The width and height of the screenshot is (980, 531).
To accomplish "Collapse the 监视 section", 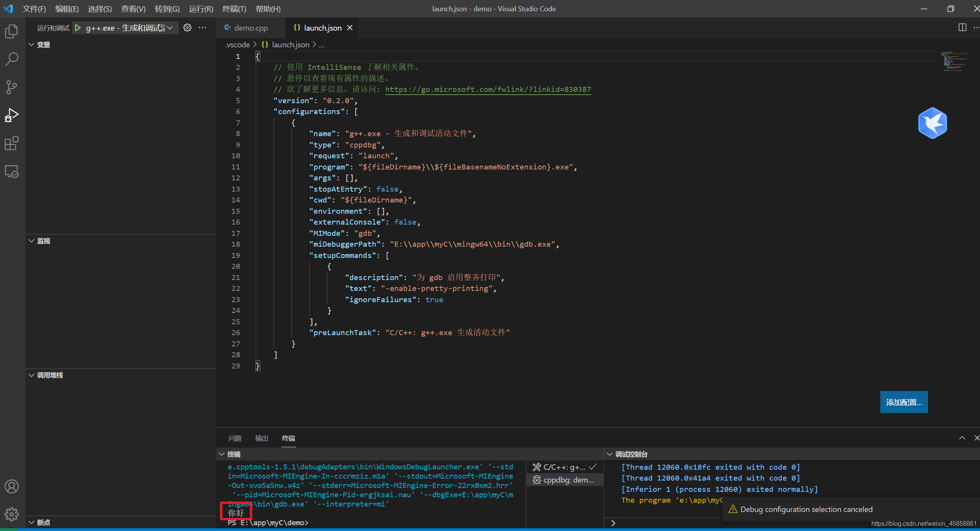I will point(120,241).
